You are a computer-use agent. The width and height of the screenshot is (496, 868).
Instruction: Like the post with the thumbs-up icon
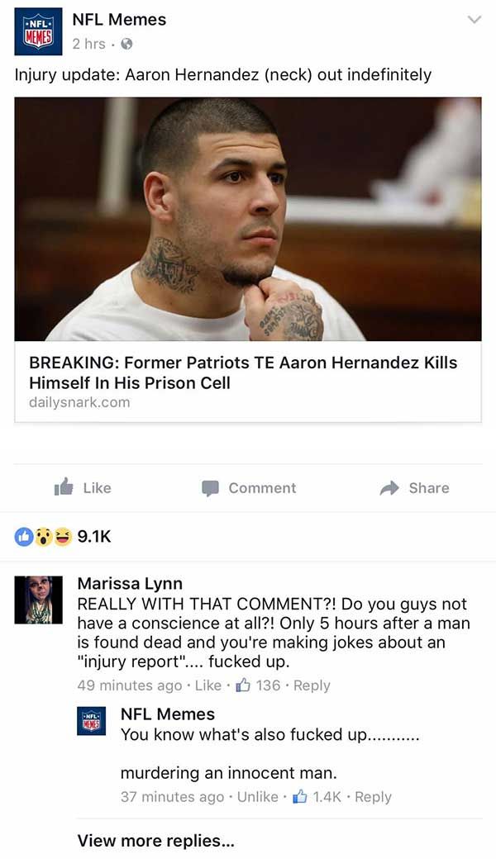[64, 487]
